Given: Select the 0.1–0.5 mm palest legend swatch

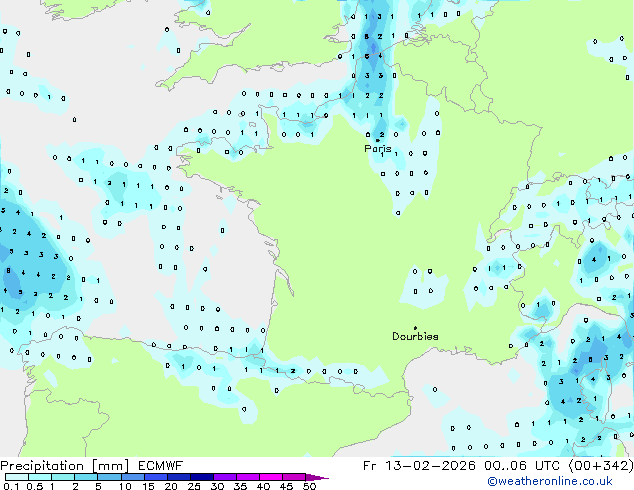Looking at the screenshot, I should point(17,477).
